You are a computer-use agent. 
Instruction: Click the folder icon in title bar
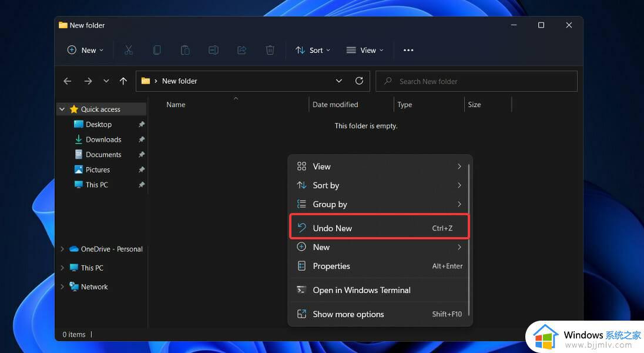pyautogui.click(x=63, y=25)
